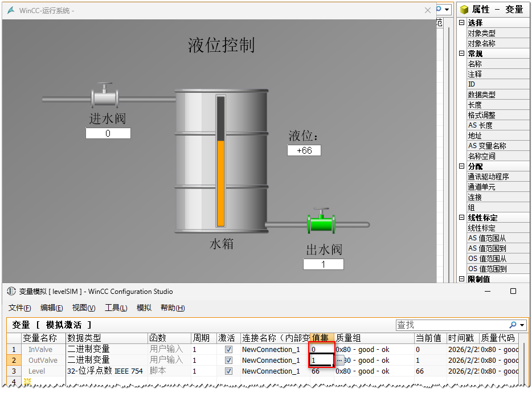Click the green outlet valve (出水阀) icon
The image size is (532, 393).
(x=321, y=223)
